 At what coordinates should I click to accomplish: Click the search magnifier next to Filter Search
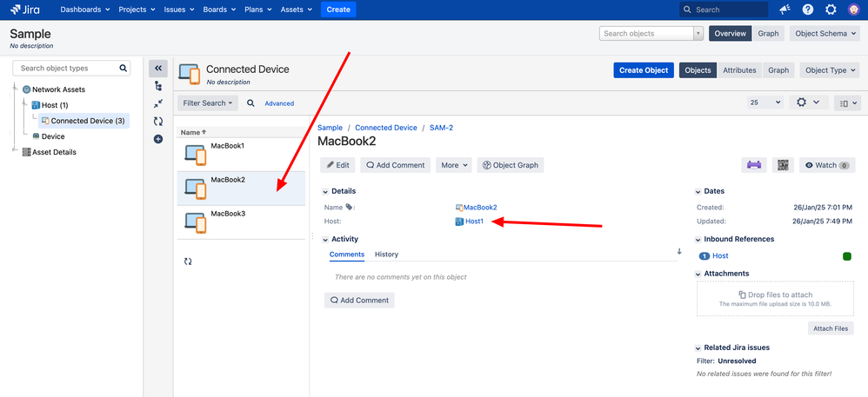[x=250, y=103]
